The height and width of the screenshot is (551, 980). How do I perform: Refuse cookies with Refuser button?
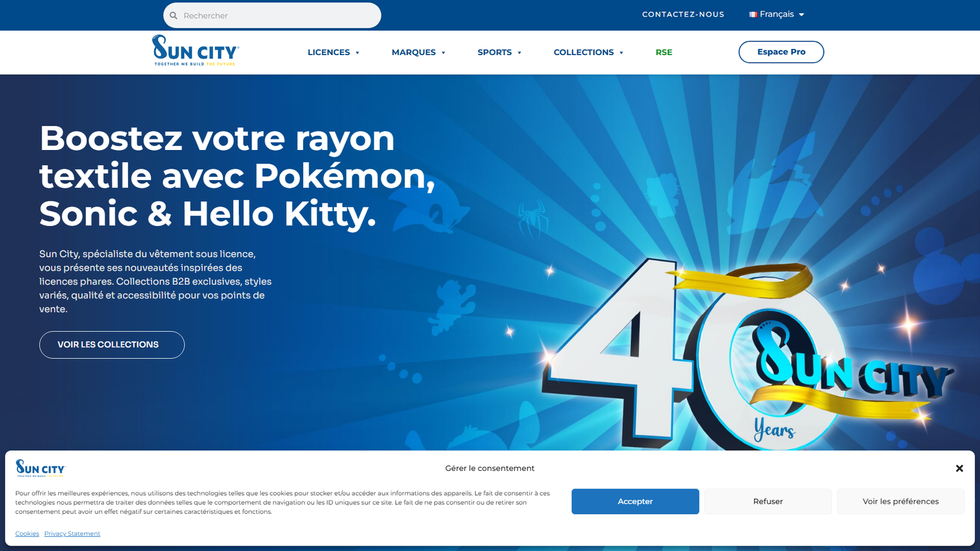click(768, 501)
